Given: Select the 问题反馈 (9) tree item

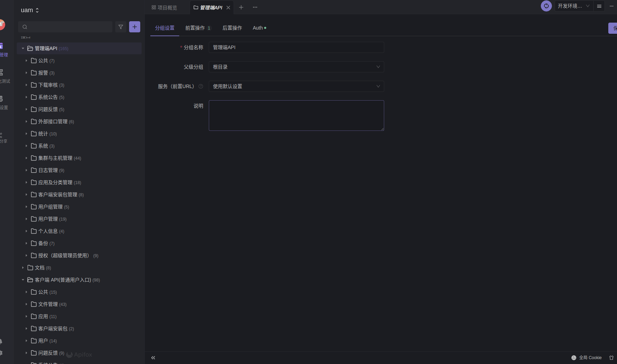Looking at the screenshot, I should pyautogui.click(x=79, y=353).
